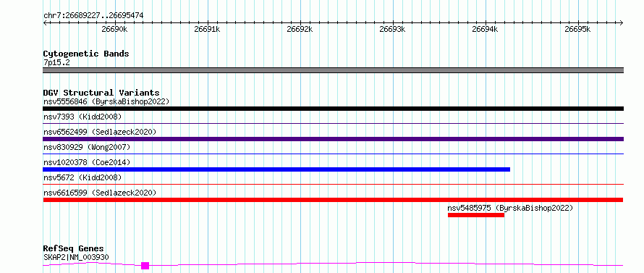
Task: Click the gray 7p15.2 cytogenetic band
Action: 333,70
